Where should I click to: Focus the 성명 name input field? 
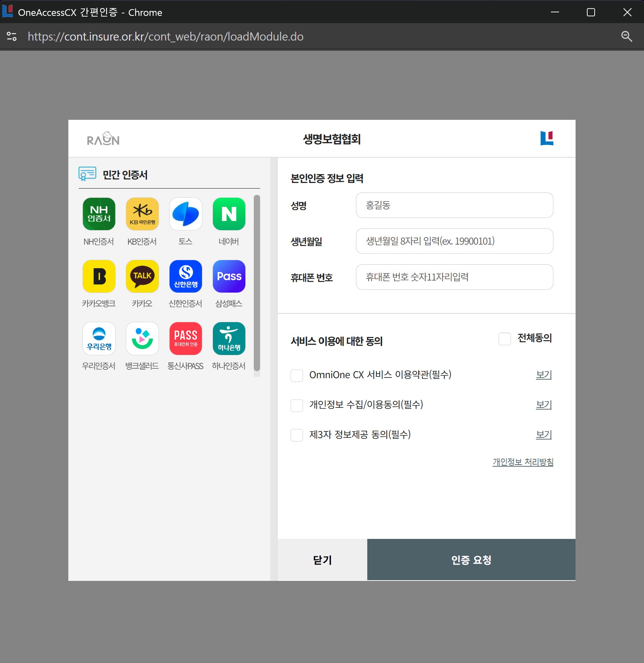[x=454, y=205]
